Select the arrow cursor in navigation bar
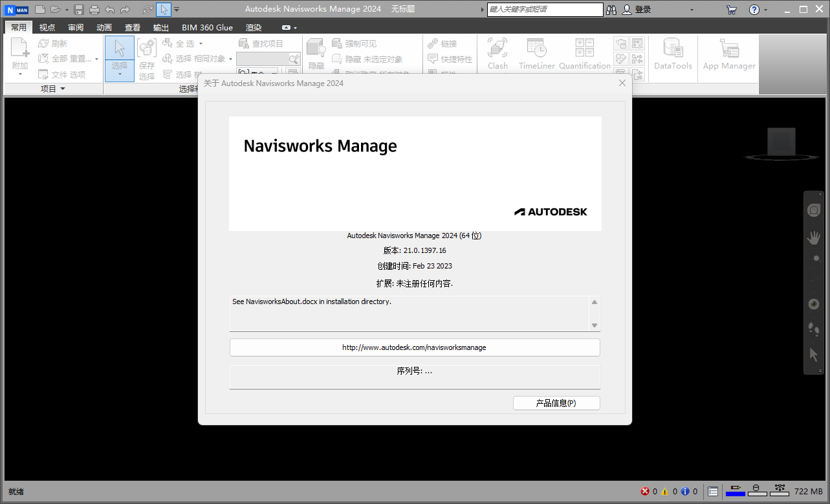This screenshot has width=830, height=504. click(x=814, y=355)
